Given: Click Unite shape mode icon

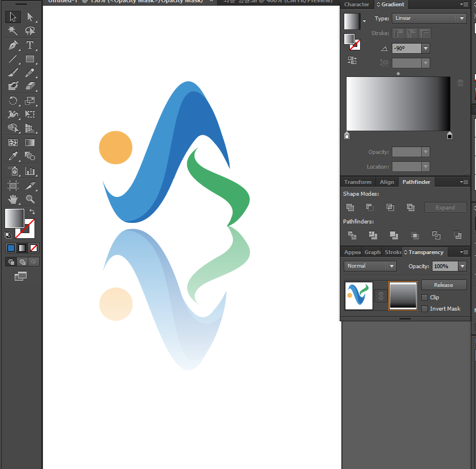Looking at the screenshot, I should pos(350,207).
